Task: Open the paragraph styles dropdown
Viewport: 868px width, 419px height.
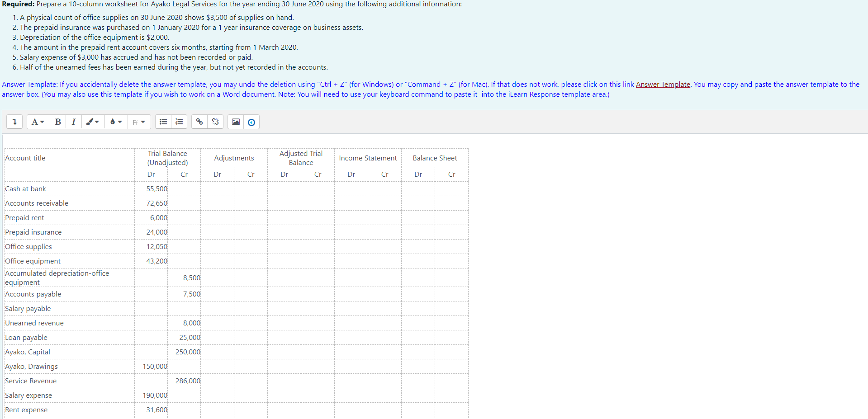Action: 38,122
